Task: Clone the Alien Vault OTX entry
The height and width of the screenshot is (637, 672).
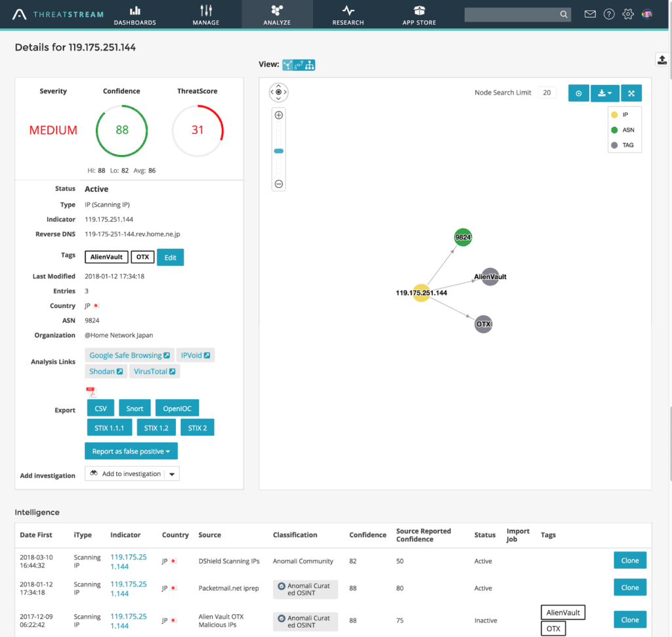Action: [x=630, y=620]
